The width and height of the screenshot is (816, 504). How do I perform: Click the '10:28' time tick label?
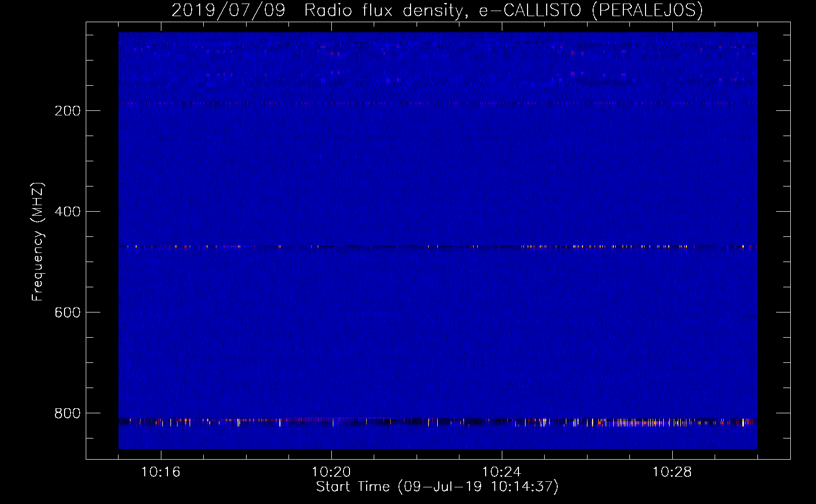tap(672, 472)
